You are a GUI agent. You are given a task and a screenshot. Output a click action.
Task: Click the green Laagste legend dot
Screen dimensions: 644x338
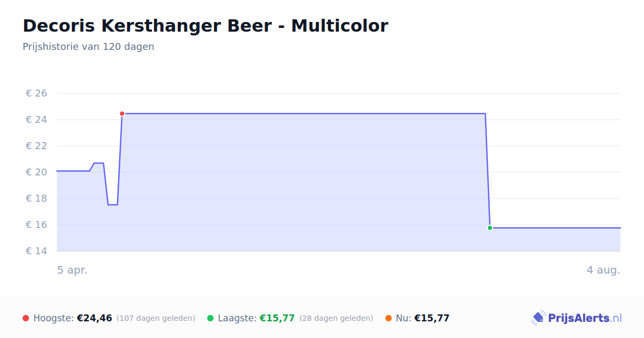point(210,318)
